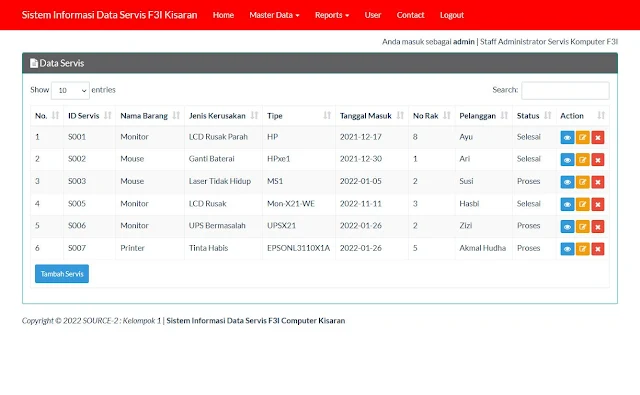Go to the Home page

coord(223,15)
